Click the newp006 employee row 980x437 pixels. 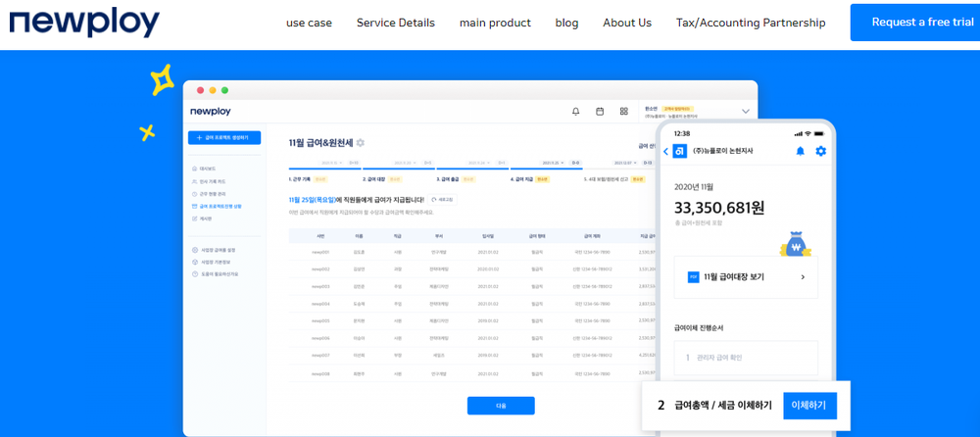pyautogui.click(x=472, y=338)
